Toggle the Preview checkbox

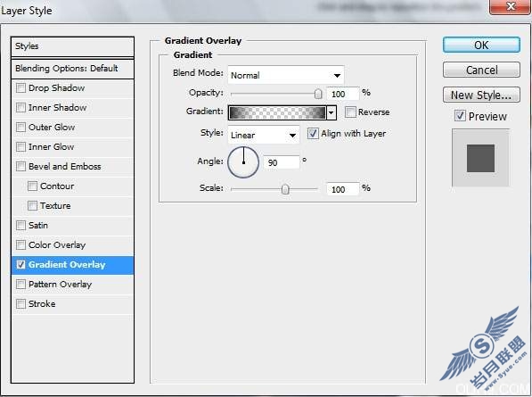coord(460,116)
